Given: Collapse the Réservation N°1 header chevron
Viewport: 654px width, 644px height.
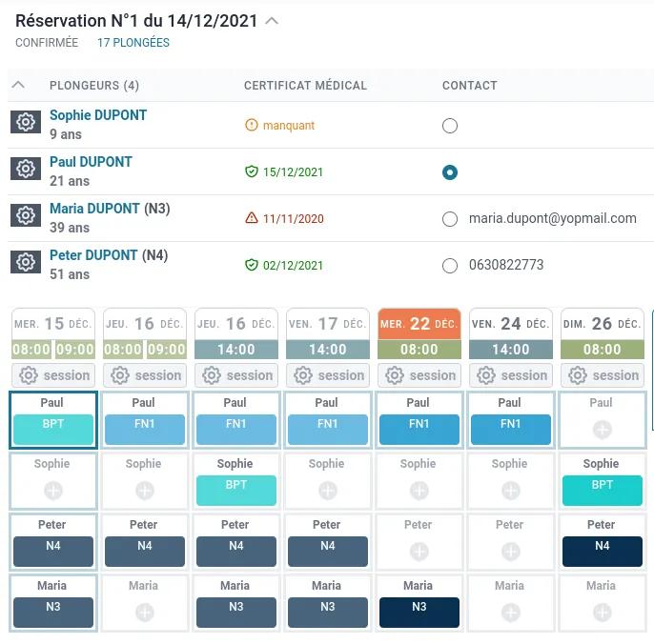Looking at the screenshot, I should [273, 20].
